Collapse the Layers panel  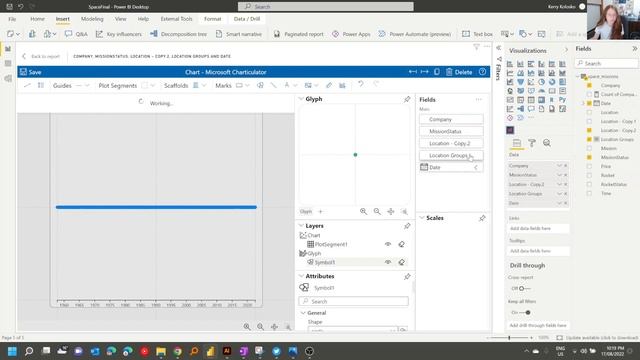301,226
